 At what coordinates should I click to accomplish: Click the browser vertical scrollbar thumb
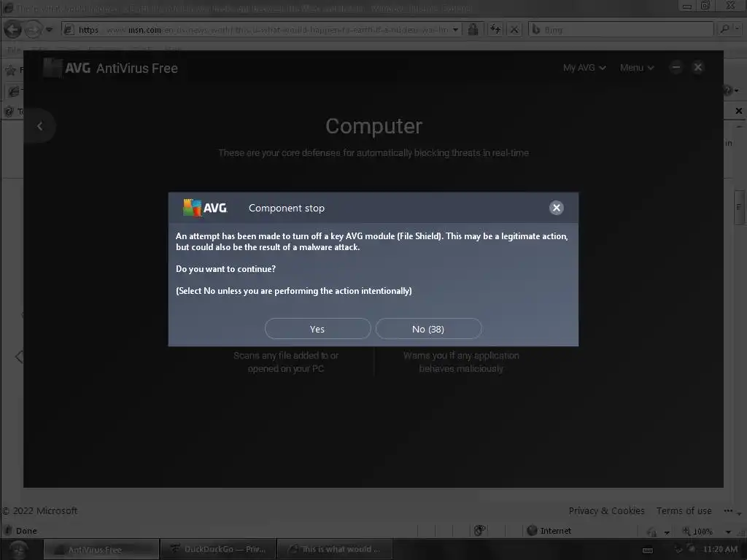739,207
